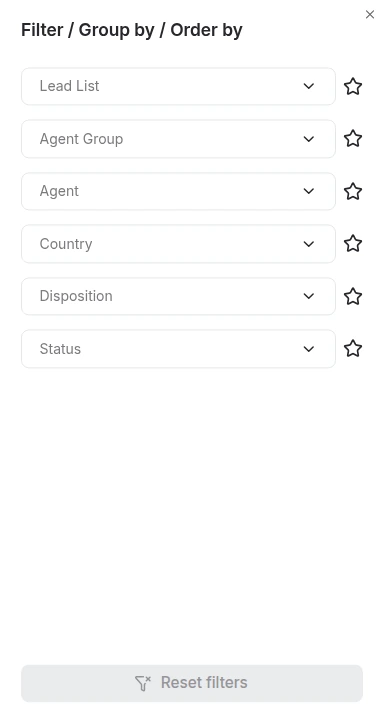Click chevron arrow in Agent Group field

coord(309,139)
